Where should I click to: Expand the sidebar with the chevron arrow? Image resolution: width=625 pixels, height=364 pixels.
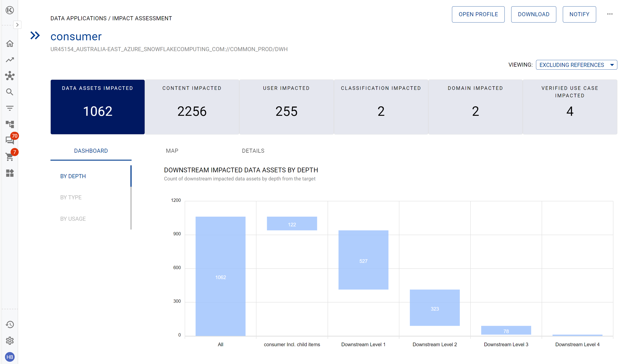(17, 25)
